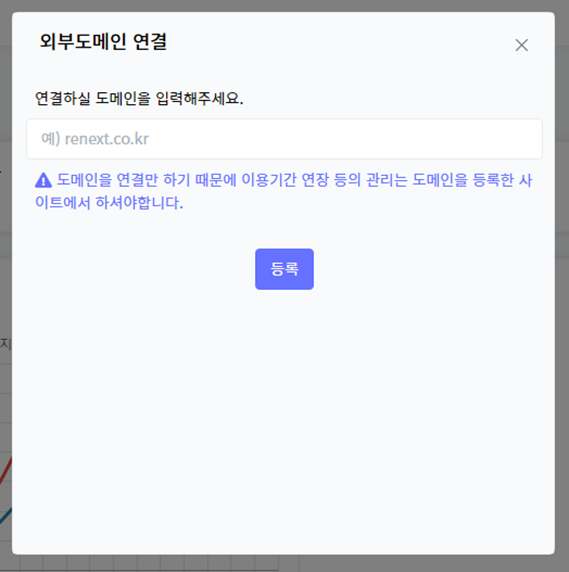Image resolution: width=569 pixels, height=572 pixels.
Task: Click the empty dialog area below 등록
Action: (x=284, y=420)
